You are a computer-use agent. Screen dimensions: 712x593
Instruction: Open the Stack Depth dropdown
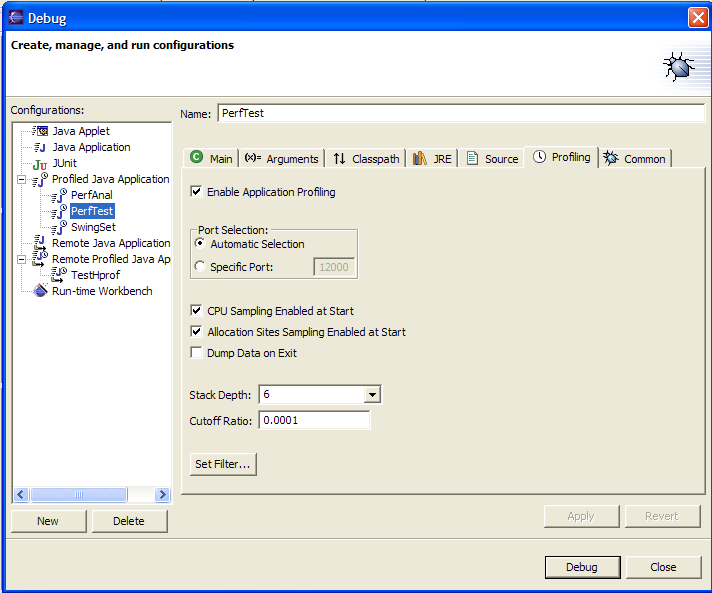(x=372, y=395)
